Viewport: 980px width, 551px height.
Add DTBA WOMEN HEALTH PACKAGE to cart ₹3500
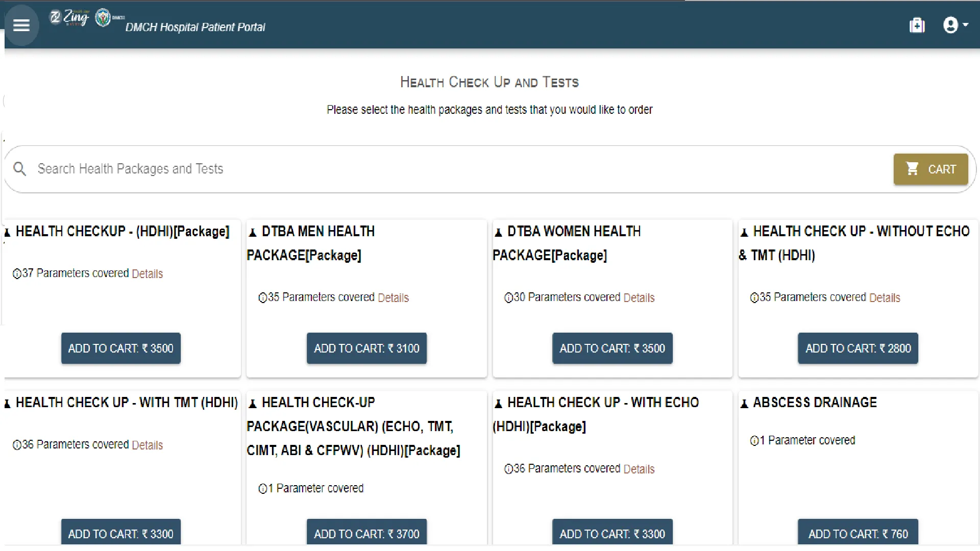coord(612,348)
